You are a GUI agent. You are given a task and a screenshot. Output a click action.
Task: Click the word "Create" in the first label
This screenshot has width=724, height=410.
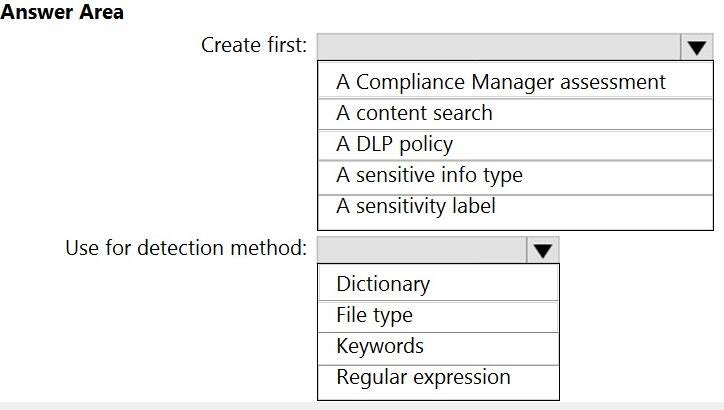tap(232, 45)
